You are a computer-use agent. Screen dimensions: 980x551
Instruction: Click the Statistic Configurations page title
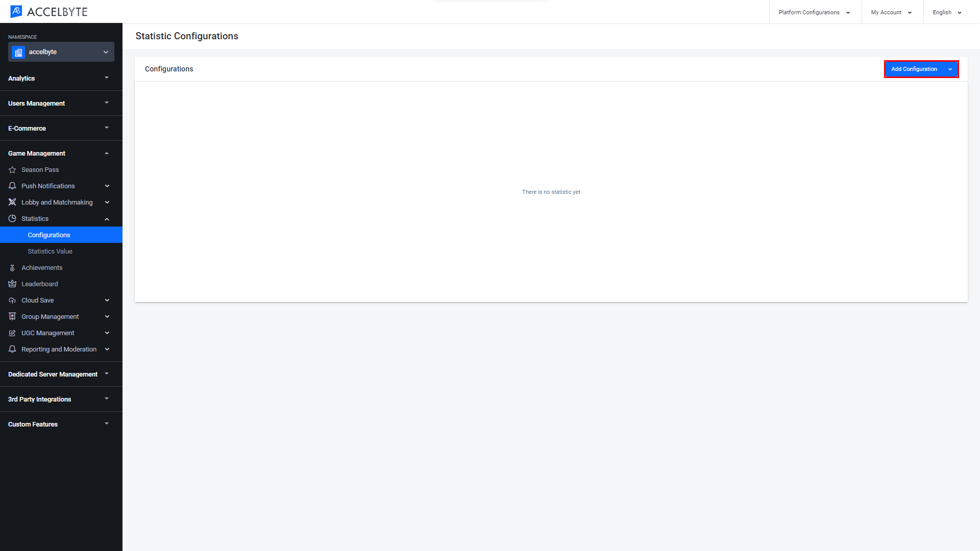[187, 36]
